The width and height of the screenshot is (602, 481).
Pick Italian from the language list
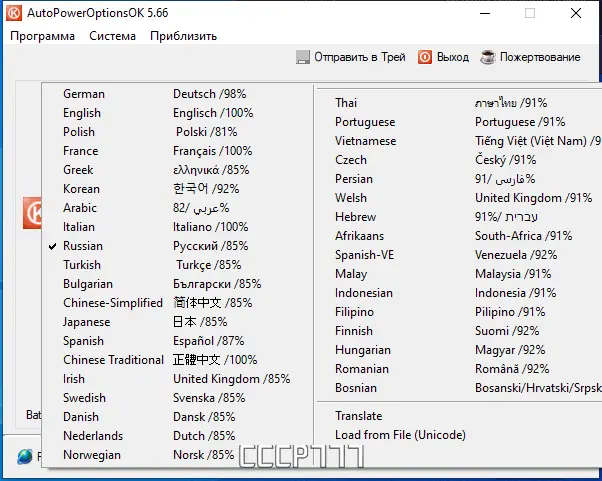coord(177,227)
